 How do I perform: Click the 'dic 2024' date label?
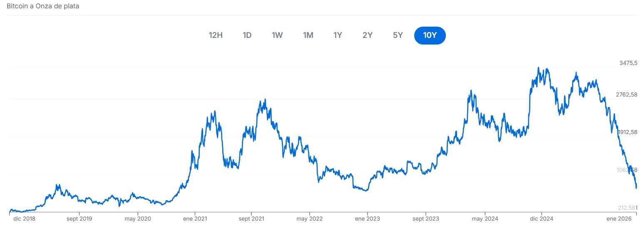541,219
